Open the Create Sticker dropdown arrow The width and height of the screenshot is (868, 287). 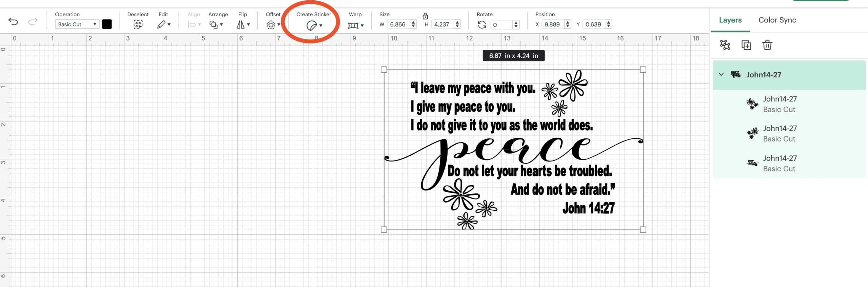(x=321, y=25)
